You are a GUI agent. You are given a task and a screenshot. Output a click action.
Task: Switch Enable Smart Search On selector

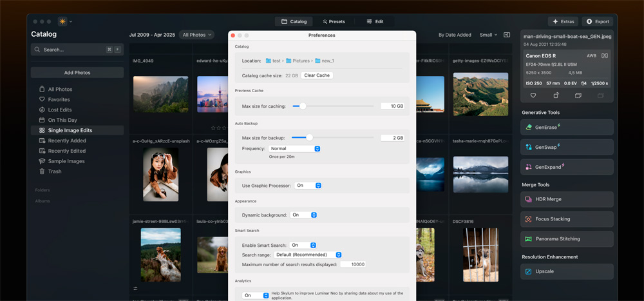click(x=303, y=246)
